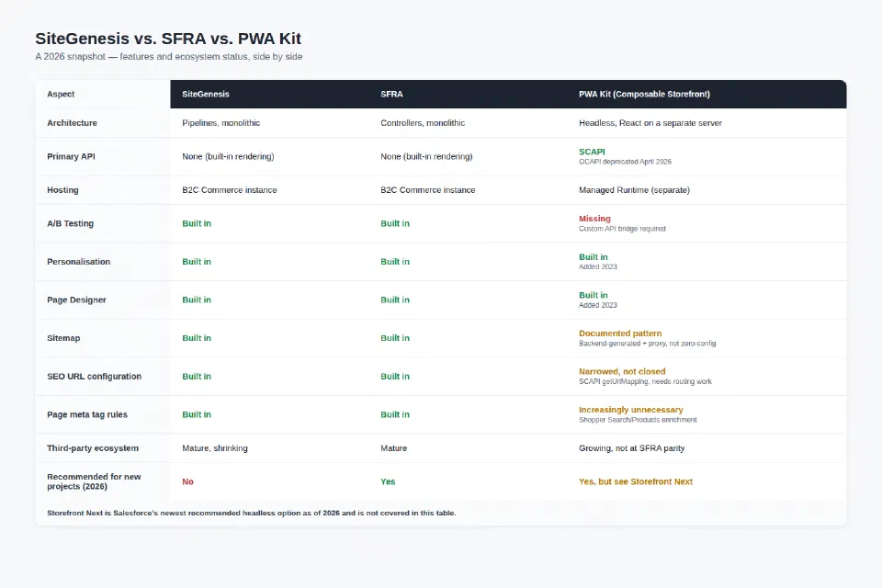Click 'Built in' for SFRA Page Designer

[x=395, y=300]
